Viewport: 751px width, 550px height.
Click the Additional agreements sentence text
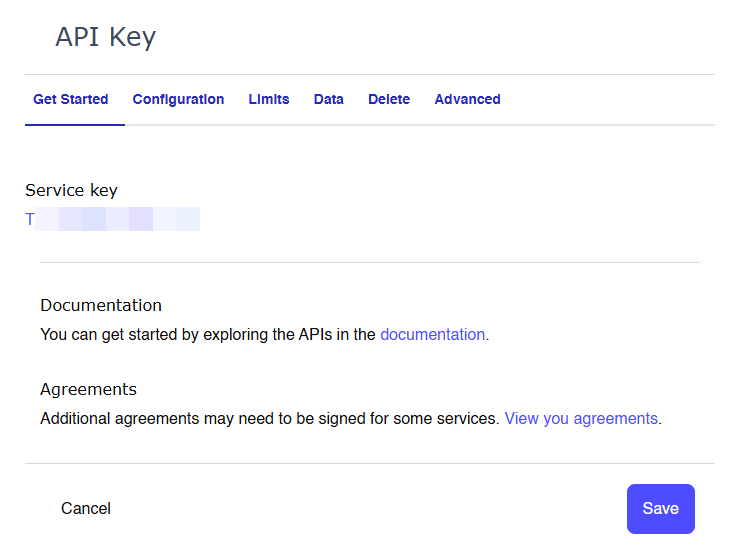point(269,419)
